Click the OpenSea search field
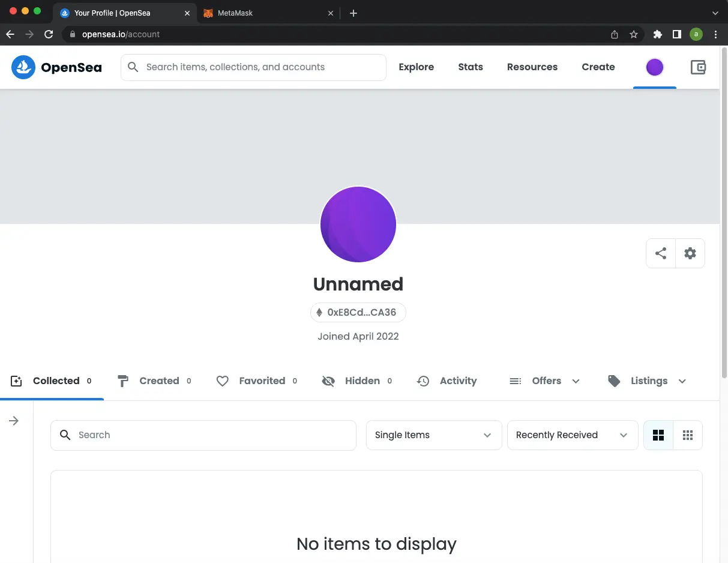728x563 pixels. 253,67
